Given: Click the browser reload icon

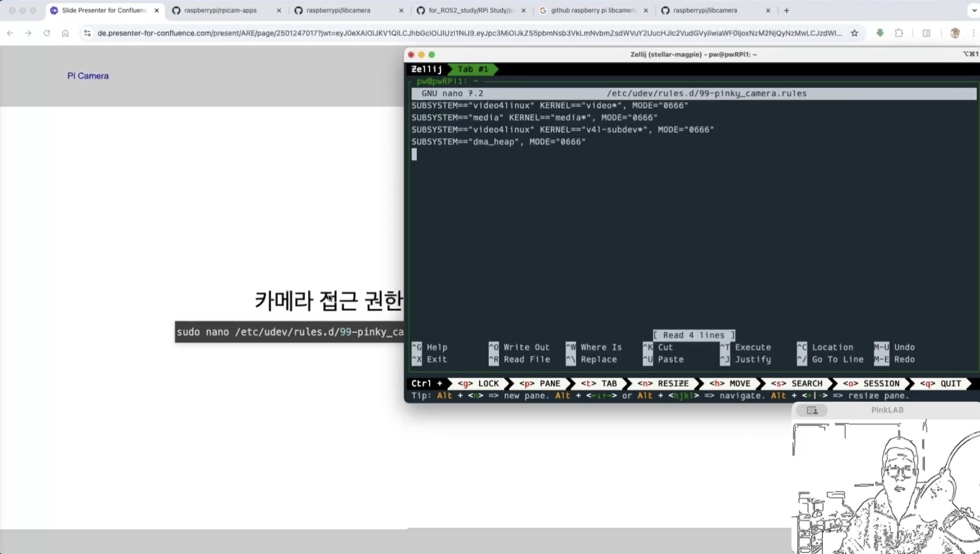Looking at the screenshot, I should pos(47,33).
